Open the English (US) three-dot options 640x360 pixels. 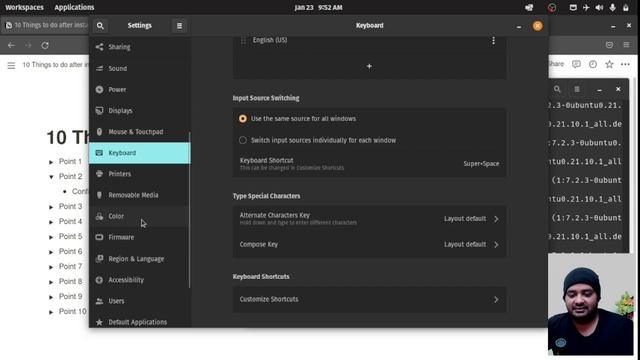point(493,40)
